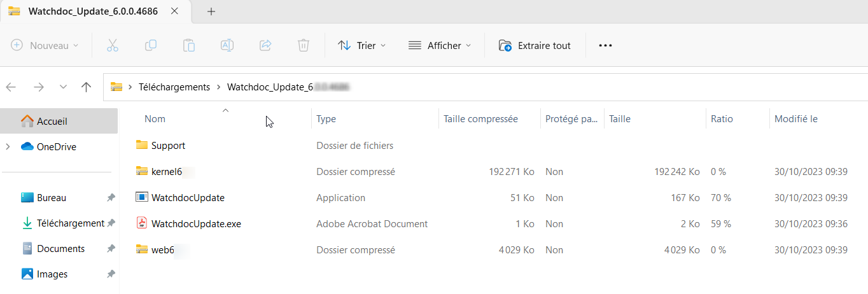The width and height of the screenshot is (868, 294).
Task: Open Bureau in the navigation pane
Action: [52, 198]
